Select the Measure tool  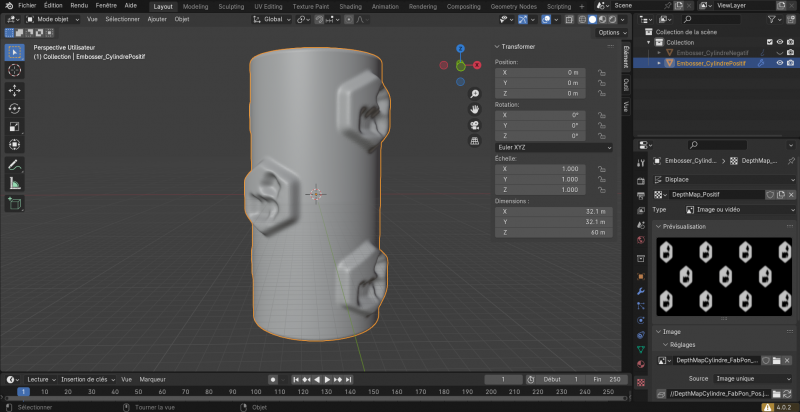pyautogui.click(x=15, y=183)
